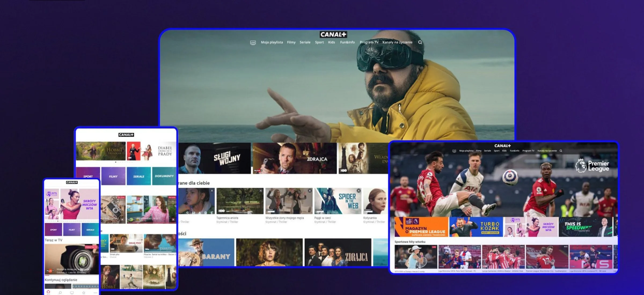
Task: Close the Wszystkie żony mojego męża card
Action: click(x=310, y=191)
